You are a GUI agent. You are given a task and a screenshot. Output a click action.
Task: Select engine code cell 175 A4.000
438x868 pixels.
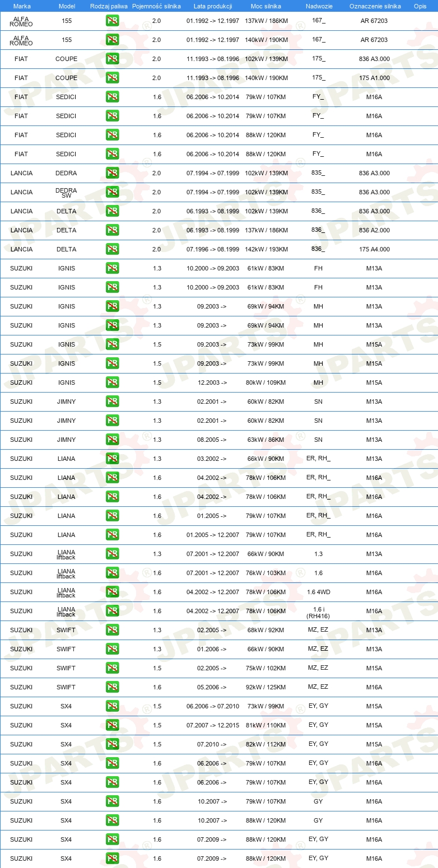click(374, 249)
